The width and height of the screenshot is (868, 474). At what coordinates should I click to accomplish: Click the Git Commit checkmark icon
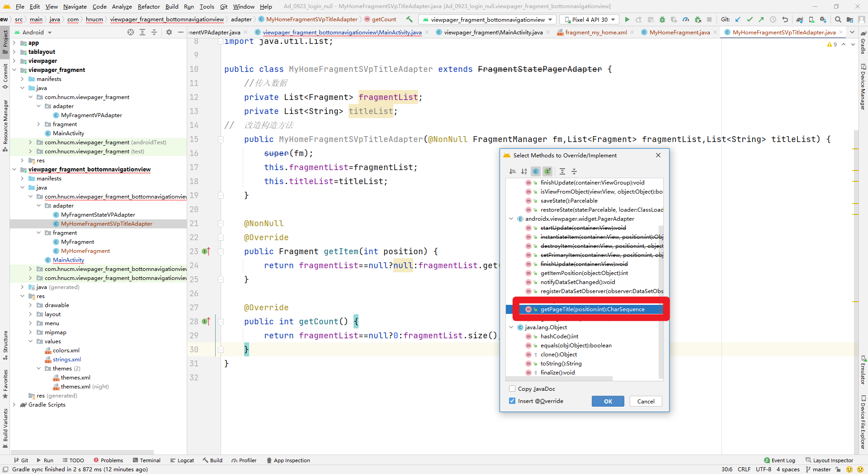(750, 19)
